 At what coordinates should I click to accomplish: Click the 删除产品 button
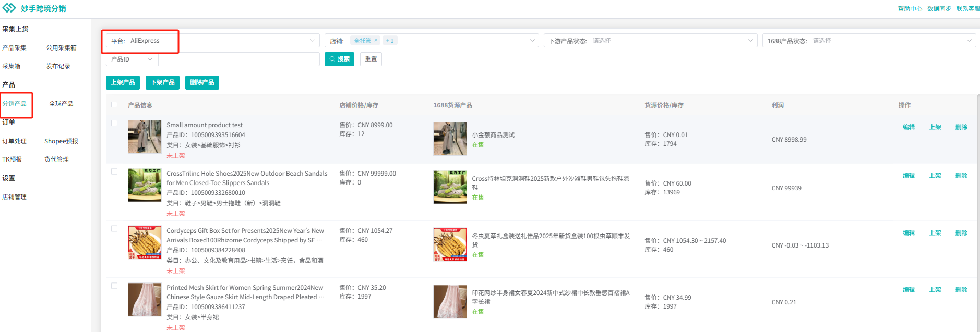coord(202,82)
